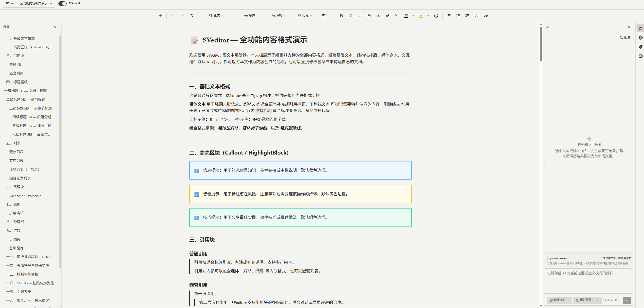Click the document title heading
The height and width of the screenshot is (308, 644).
pyautogui.click(x=255, y=40)
